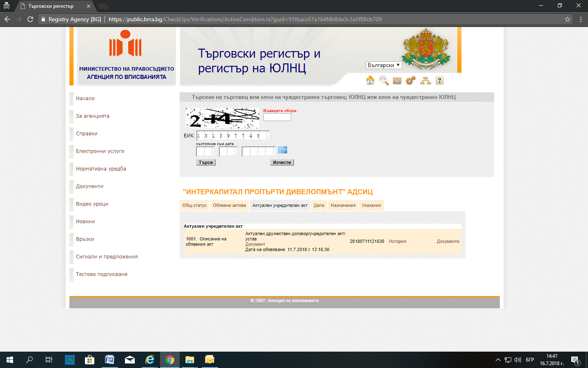Click the envelope contact icon
The image size is (588, 368).
click(x=397, y=81)
